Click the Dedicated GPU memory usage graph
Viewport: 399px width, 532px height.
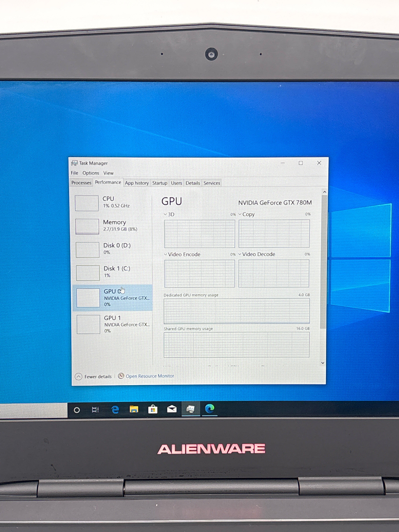(x=237, y=311)
